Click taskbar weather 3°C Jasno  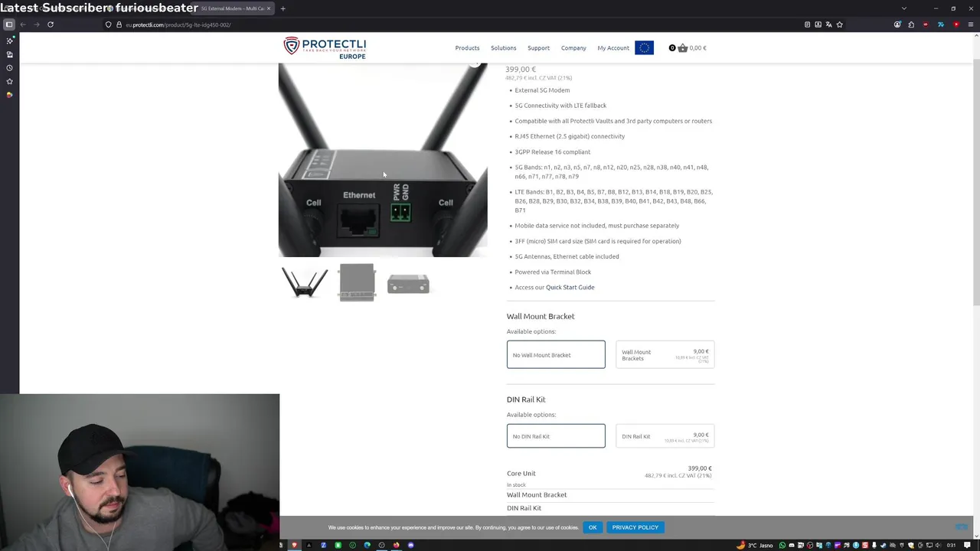pyautogui.click(x=756, y=545)
